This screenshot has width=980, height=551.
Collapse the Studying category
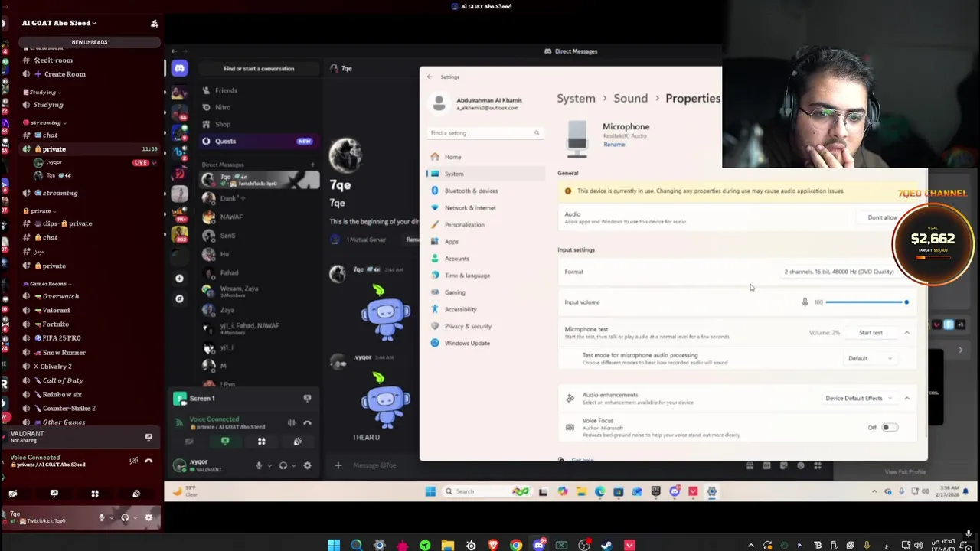[42, 92]
